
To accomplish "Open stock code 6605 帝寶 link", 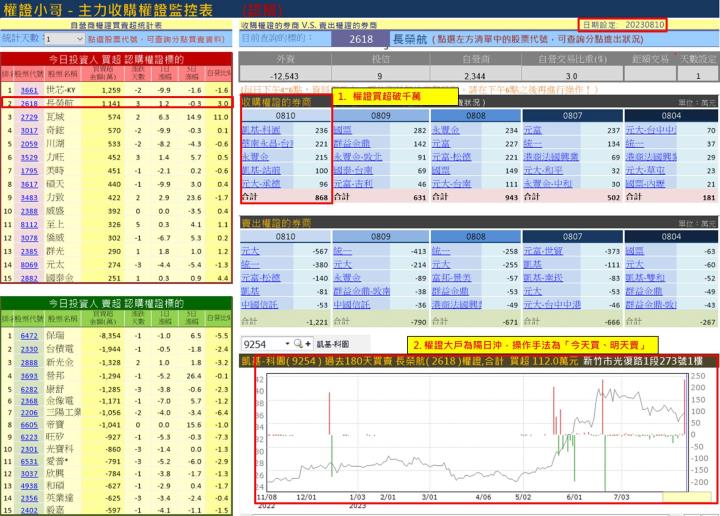I will coord(29,425).
